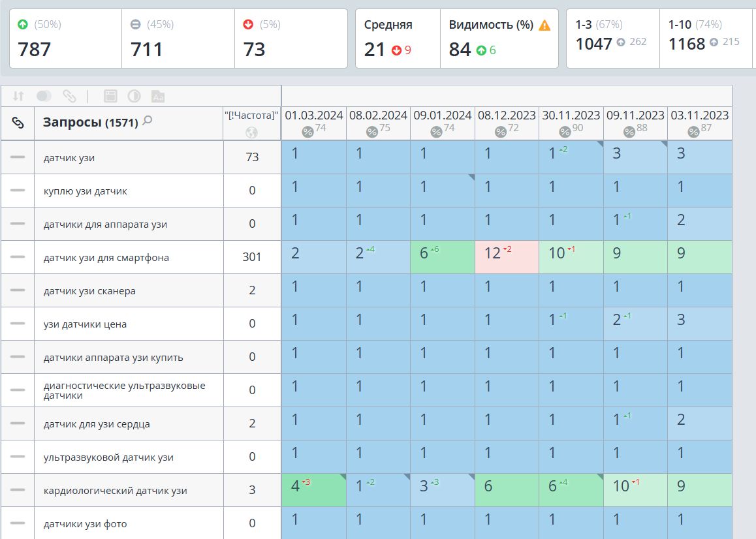This screenshot has width=756, height=539.
Task: Click percent icon under 01.03.2024
Action: pyautogui.click(x=307, y=132)
